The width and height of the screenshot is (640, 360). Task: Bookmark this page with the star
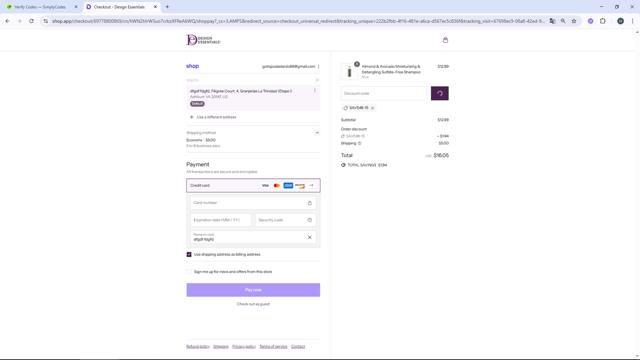(x=574, y=21)
